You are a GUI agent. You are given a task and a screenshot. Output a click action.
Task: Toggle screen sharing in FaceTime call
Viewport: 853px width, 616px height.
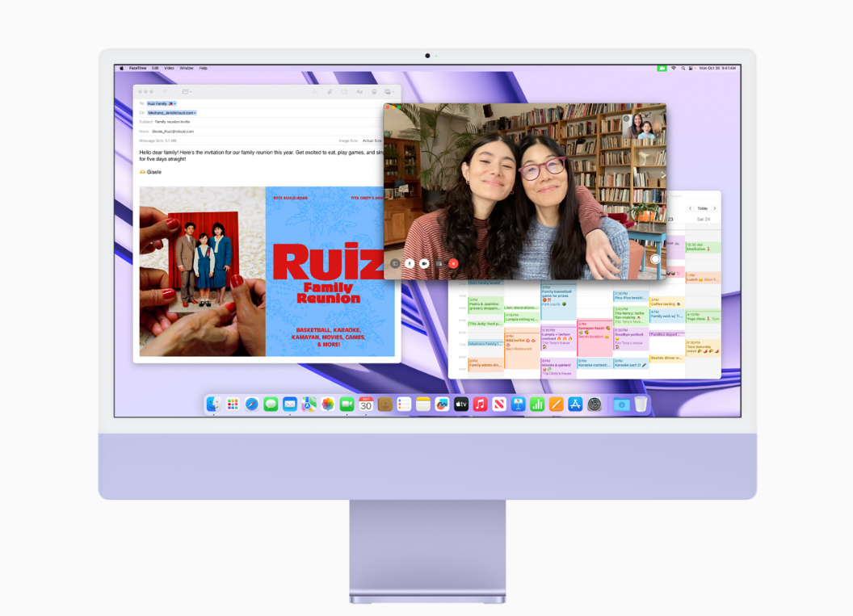[x=439, y=264]
